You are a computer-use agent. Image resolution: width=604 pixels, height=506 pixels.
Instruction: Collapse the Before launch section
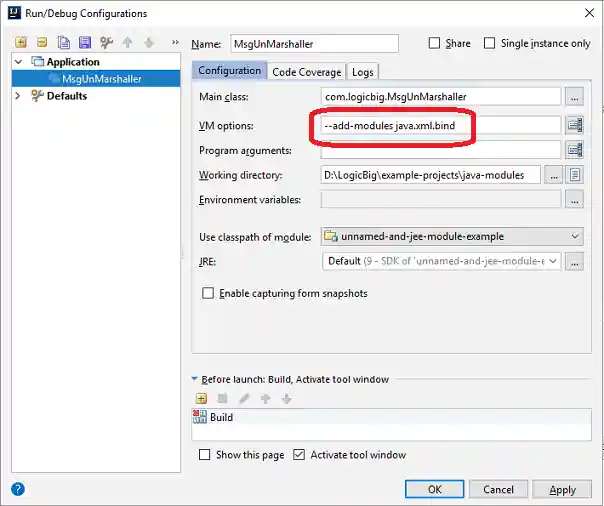(x=195, y=379)
